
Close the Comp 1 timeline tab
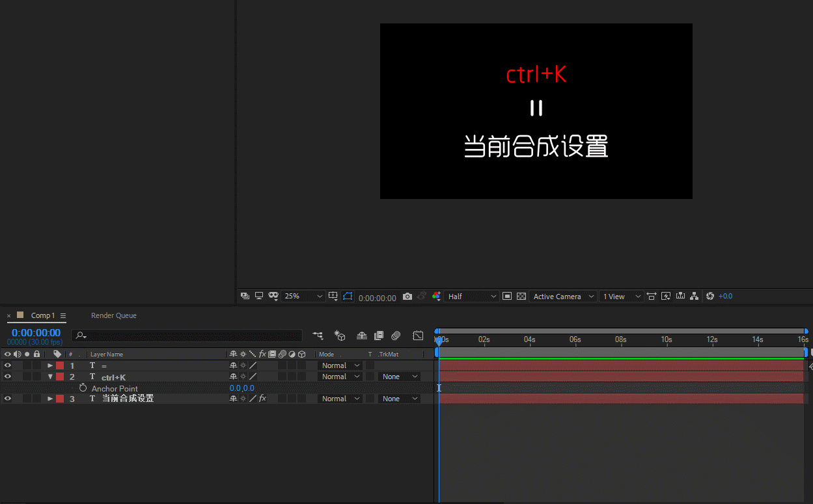click(x=9, y=316)
